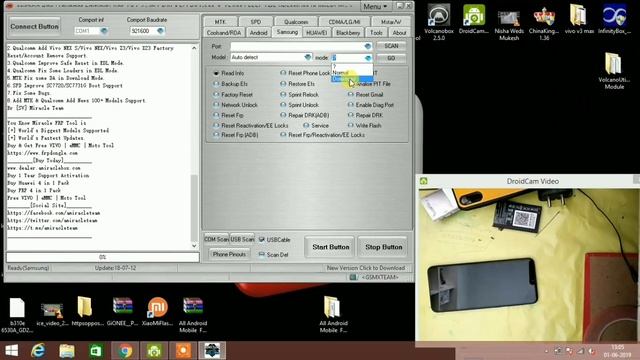Click New Version Click to Download status

point(366,268)
